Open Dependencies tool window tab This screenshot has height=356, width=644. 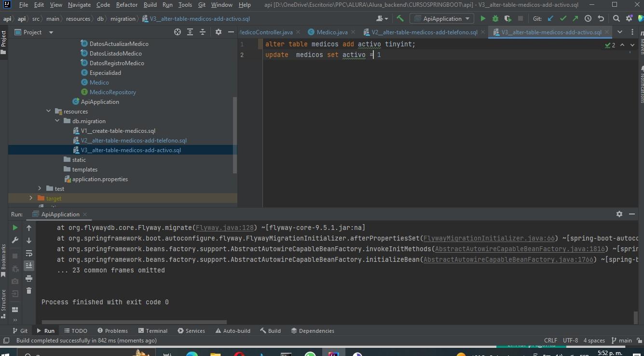(313, 331)
